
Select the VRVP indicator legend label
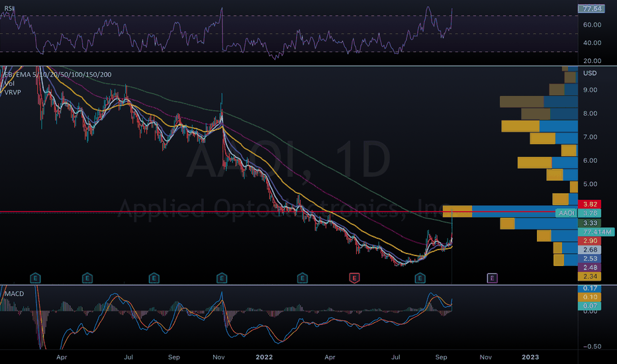point(13,92)
